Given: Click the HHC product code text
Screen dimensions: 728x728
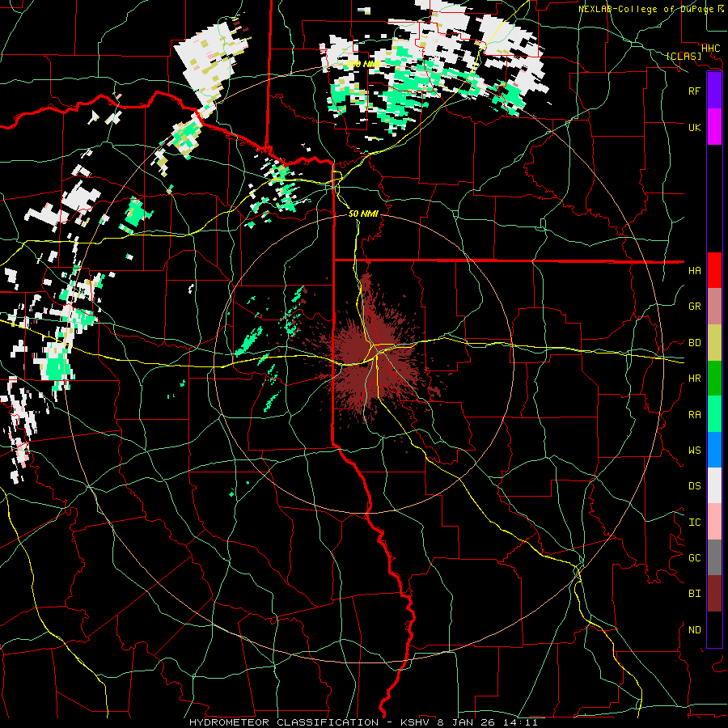Looking at the screenshot, I should pos(710,49).
